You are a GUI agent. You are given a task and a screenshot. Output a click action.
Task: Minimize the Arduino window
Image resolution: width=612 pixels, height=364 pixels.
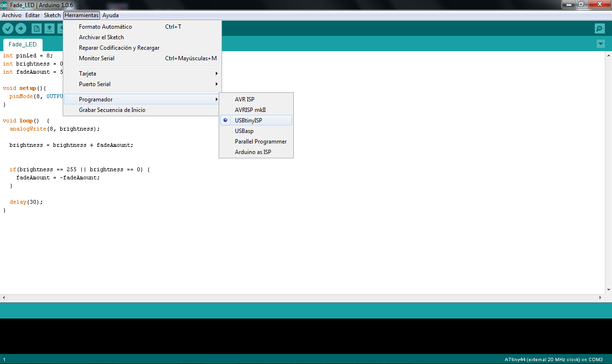click(x=569, y=4)
